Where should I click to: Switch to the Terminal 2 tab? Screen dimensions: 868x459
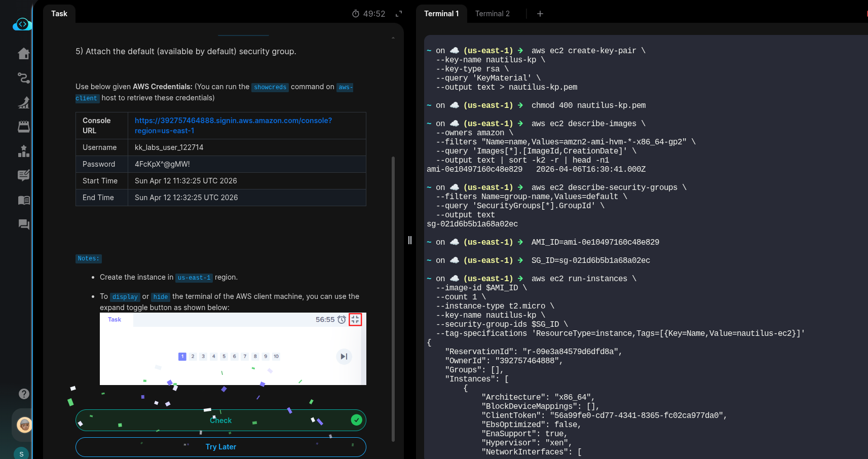pyautogui.click(x=492, y=14)
